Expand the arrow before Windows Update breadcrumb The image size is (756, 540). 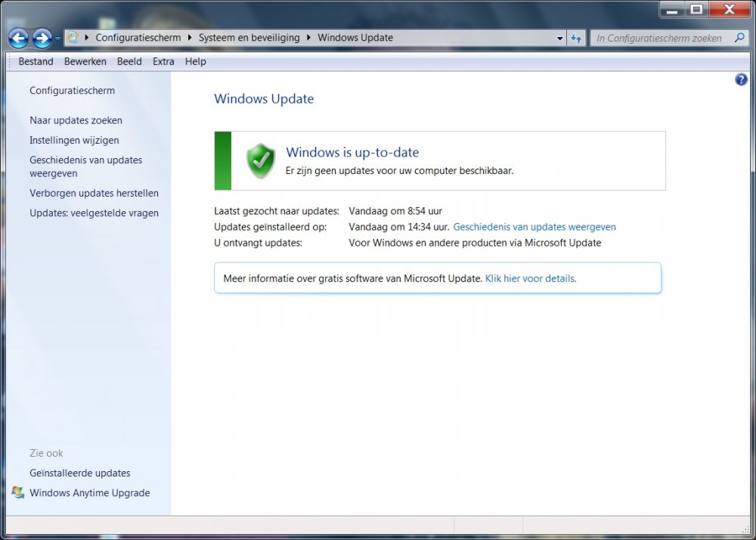[x=308, y=38]
